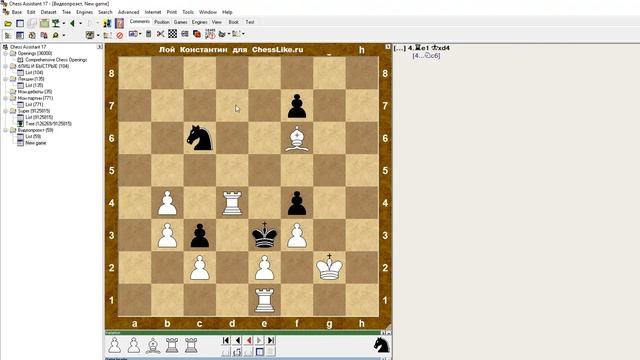Select Мои дебюты (35) folder

click(x=35, y=92)
